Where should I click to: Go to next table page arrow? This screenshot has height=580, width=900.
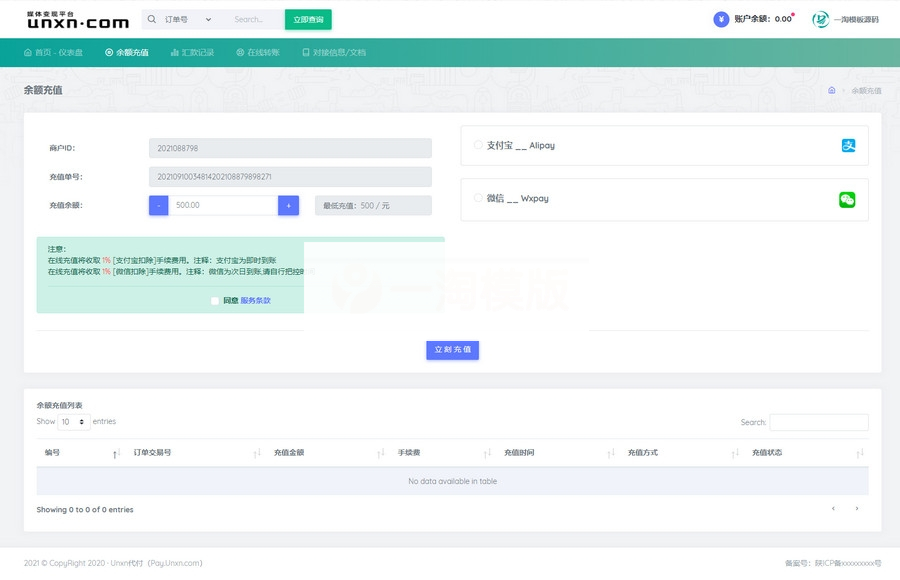click(856, 509)
